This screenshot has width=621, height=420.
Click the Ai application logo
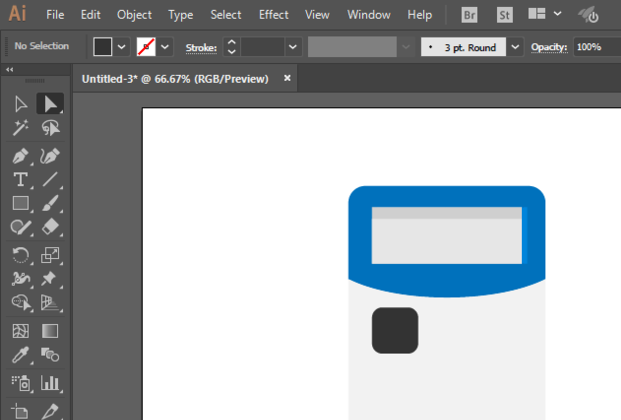tap(17, 14)
